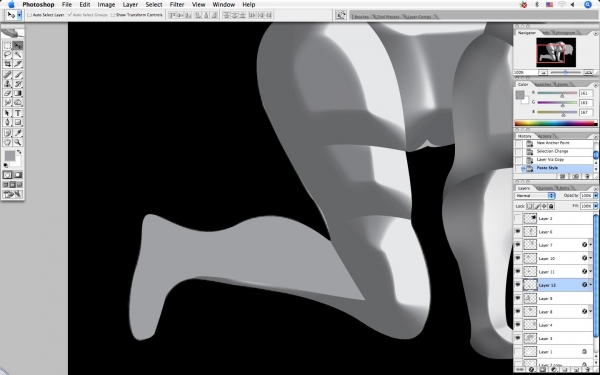Show hidden Layer 2 via visibility box

point(518,218)
